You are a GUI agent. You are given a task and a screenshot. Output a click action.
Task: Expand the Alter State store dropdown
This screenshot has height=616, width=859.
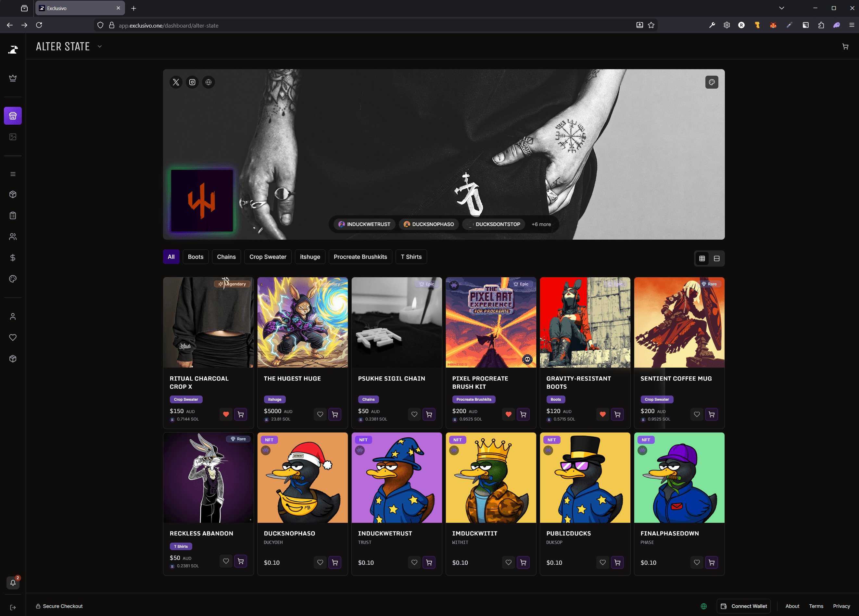[x=100, y=46]
